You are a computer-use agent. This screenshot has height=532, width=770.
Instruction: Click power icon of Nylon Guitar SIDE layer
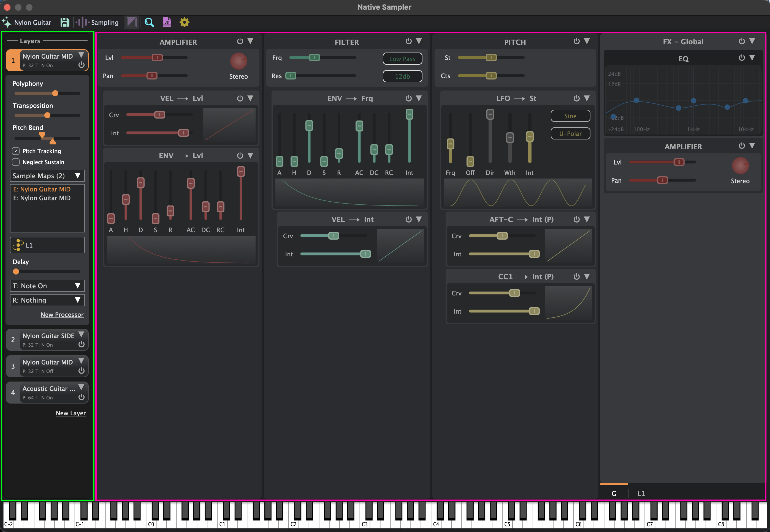(81, 344)
